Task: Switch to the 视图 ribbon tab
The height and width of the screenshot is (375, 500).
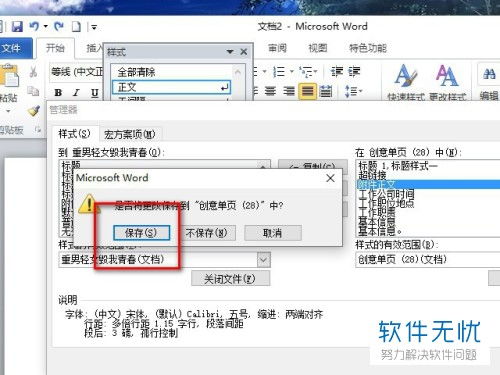Action: point(317,48)
